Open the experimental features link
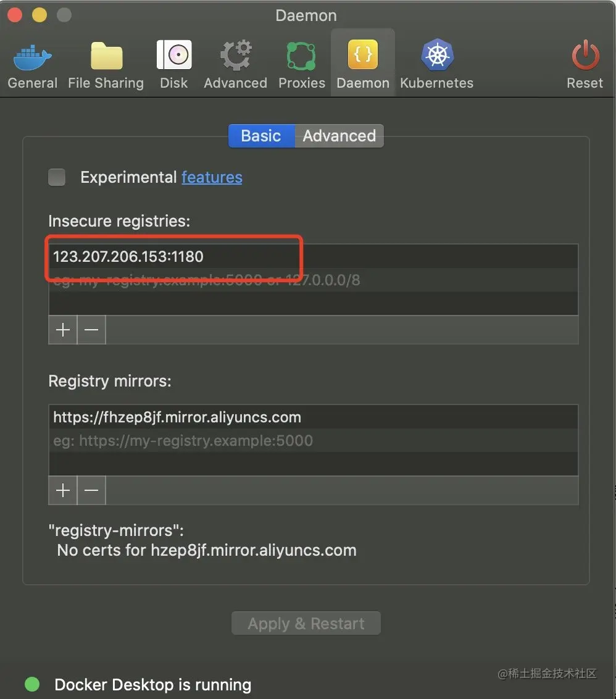 [x=212, y=177]
